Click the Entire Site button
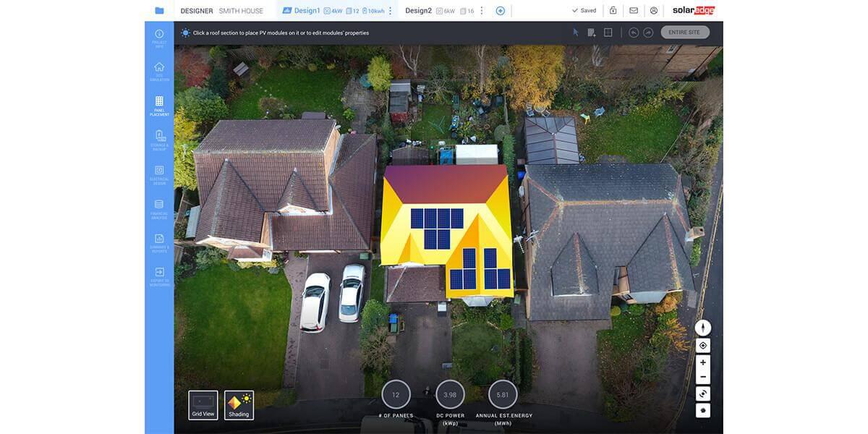The width and height of the screenshot is (868, 434). 684,33
